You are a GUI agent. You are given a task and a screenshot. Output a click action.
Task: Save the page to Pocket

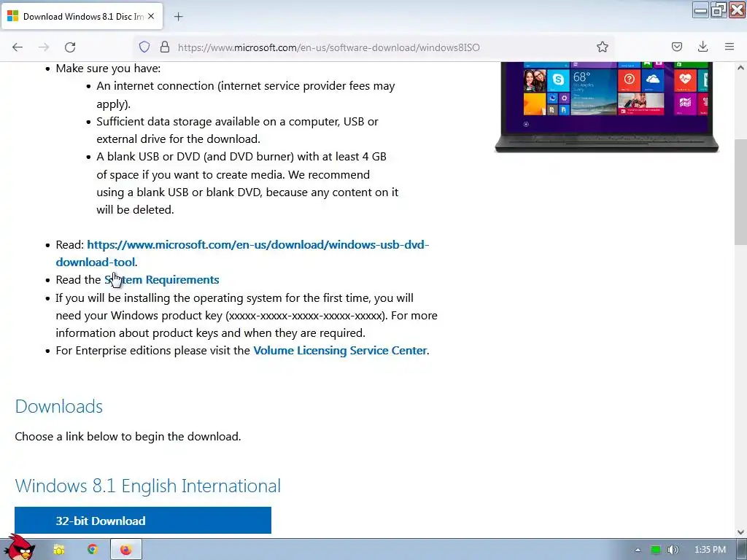click(676, 47)
